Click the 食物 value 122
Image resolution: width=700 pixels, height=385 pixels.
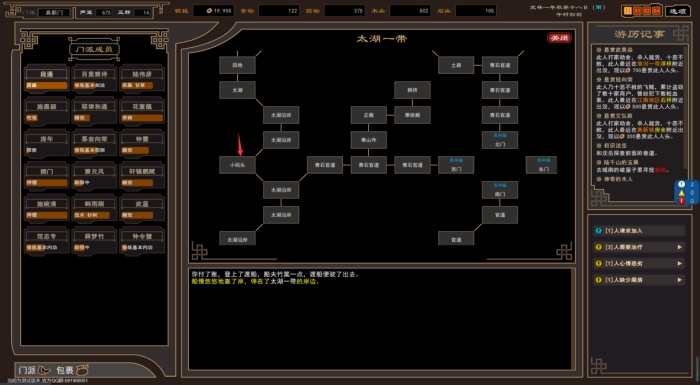coord(279,11)
